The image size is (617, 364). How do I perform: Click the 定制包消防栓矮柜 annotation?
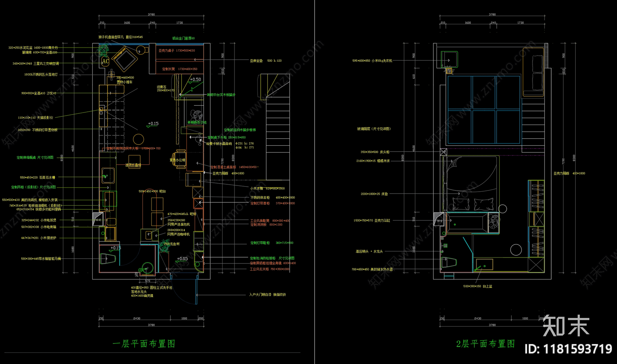[272, 258]
